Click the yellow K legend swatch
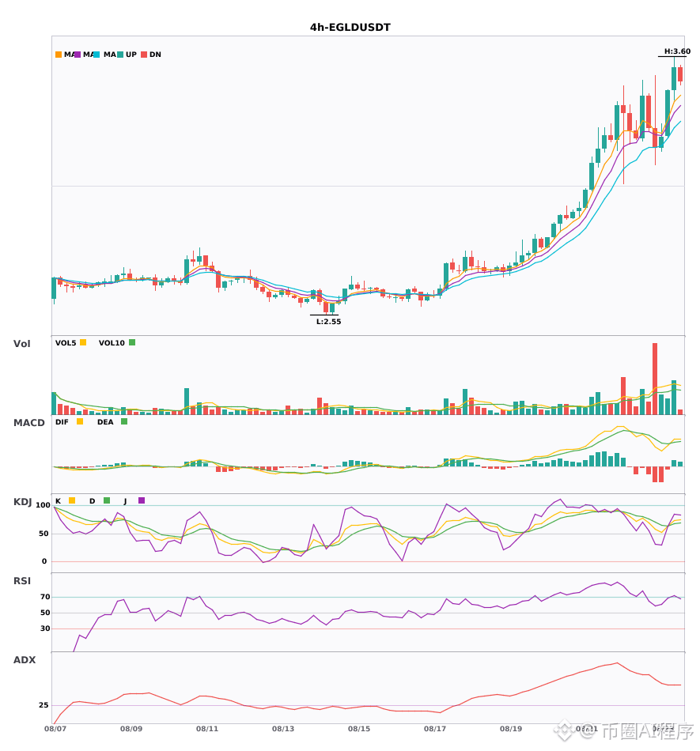The height and width of the screenshot is (751, 700). coord(72,500)
